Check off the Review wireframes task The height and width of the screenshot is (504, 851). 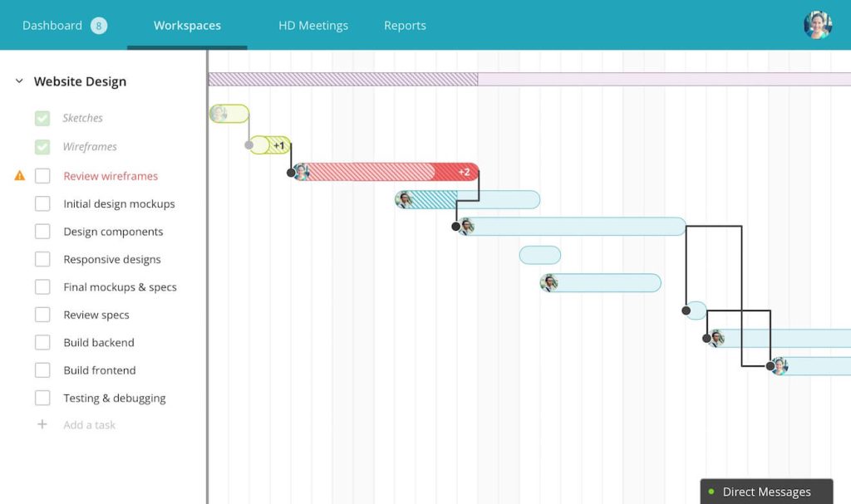click(x=42, y=175)
